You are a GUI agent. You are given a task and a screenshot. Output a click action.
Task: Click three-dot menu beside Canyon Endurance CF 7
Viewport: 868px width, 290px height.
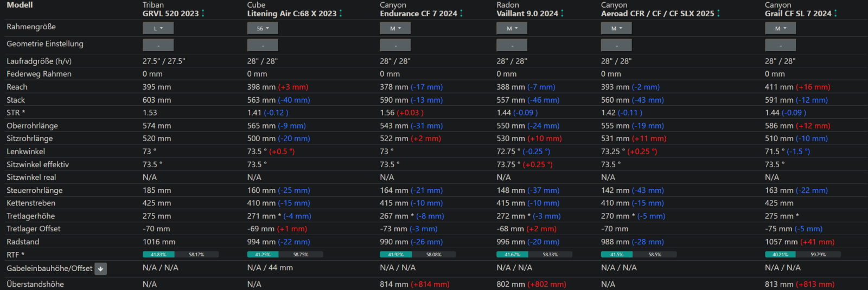(461, 13)
